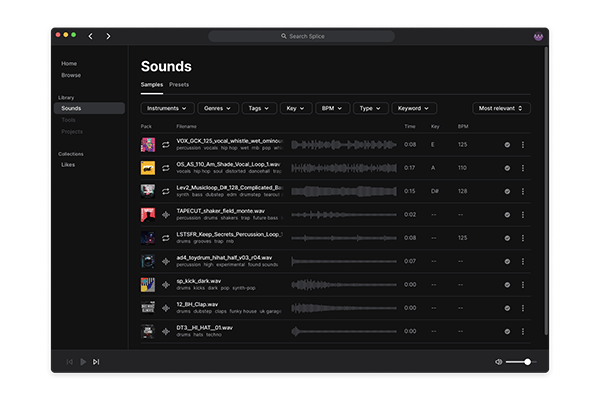Open more options for sp_kick_dark.wav
The width and height of the screenshot is (600, 400).
(522, 284)
